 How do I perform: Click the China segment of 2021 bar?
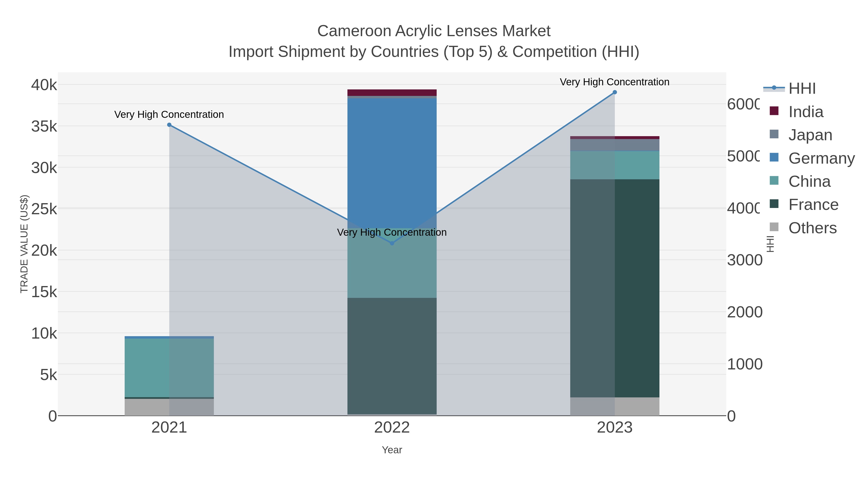pos(169,368)
